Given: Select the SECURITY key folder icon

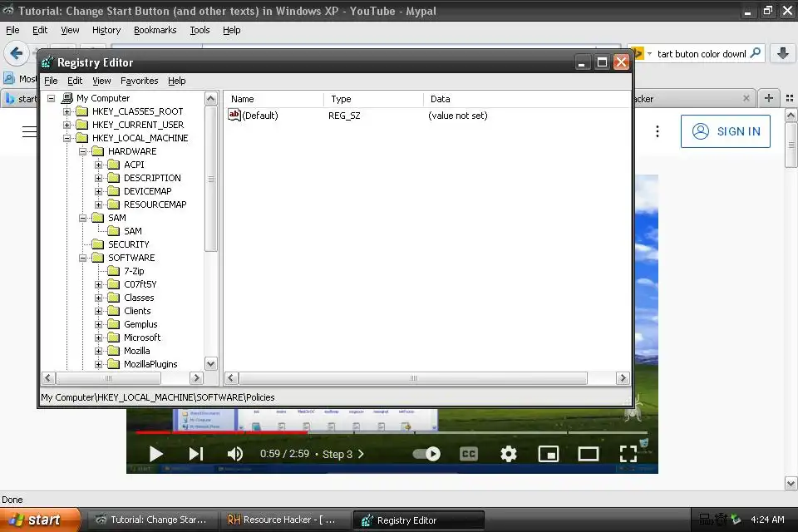Looking at the screenshot, I should (x=98, y=244).
